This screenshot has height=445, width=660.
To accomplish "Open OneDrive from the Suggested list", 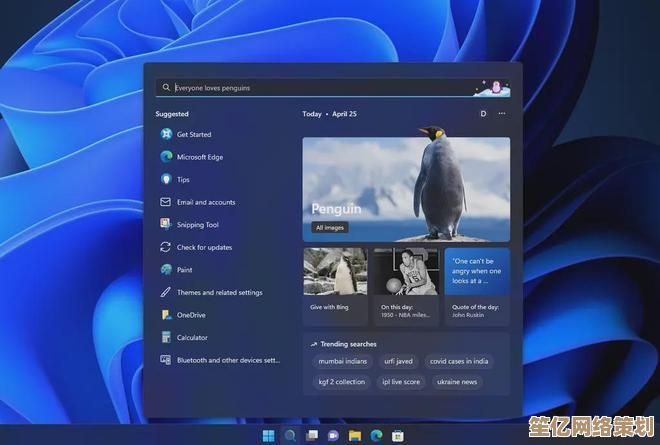I will [190, 315].
